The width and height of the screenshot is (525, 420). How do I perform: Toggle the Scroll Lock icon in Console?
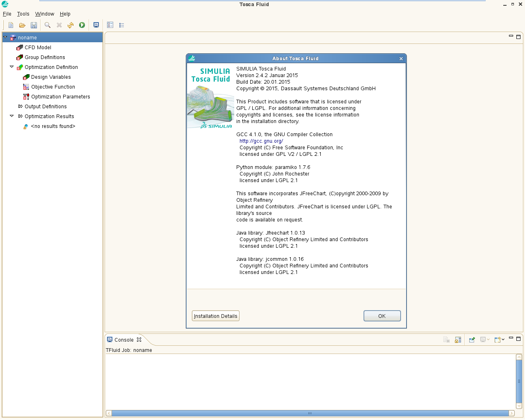[x=458, y=340]
